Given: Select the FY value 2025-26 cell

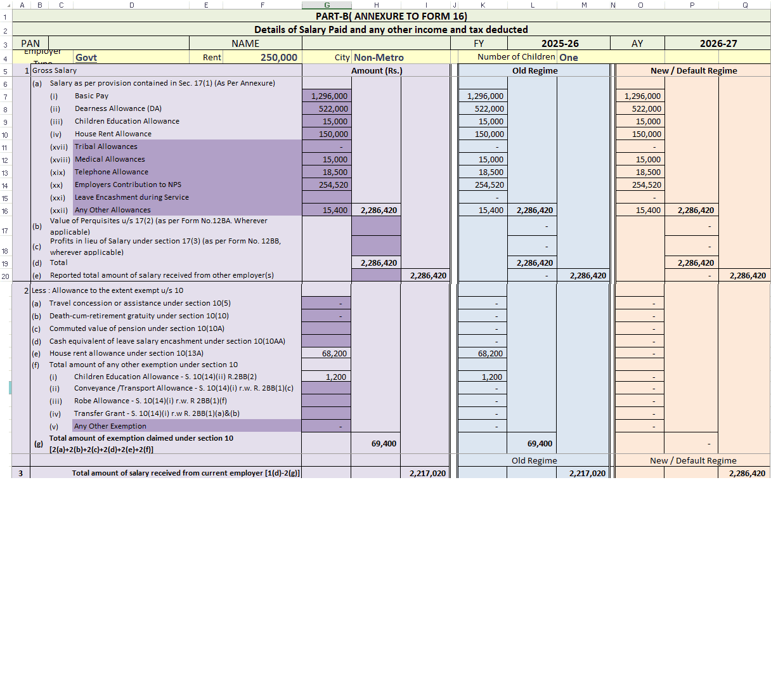Looking at the screenshot, I should click(559, 44).
